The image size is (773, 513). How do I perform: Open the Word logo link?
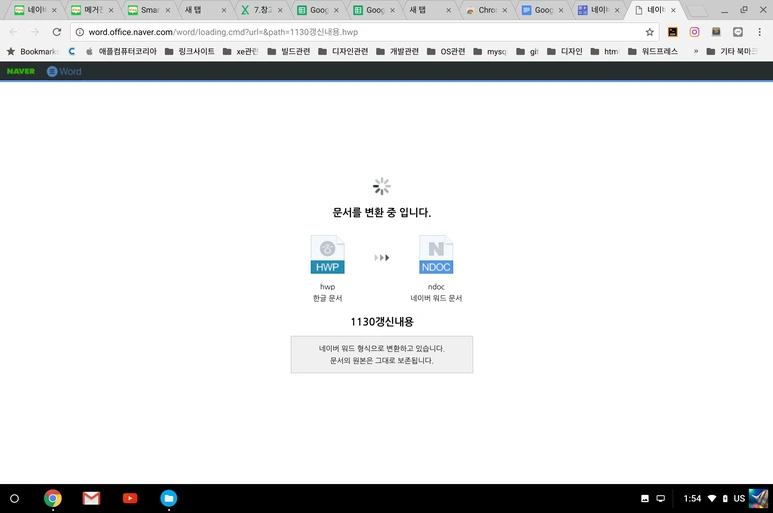pos(64,71)
